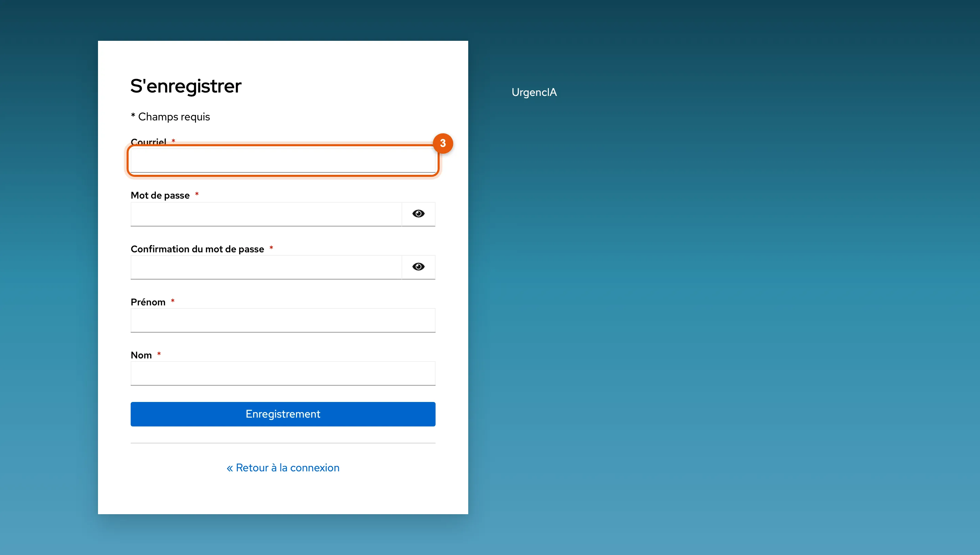
Task: Click into the Mot de passe field
Action: click(x=266, y=214)
